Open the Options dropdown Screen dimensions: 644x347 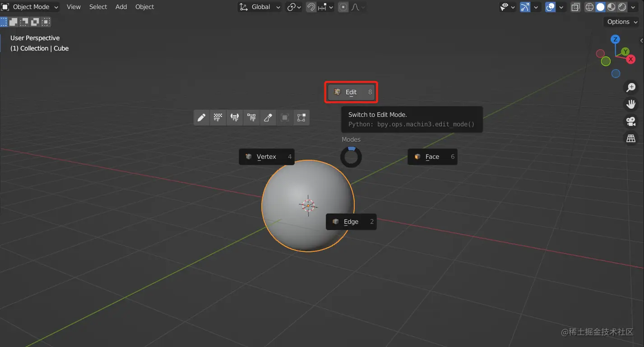tap(622, 22)
